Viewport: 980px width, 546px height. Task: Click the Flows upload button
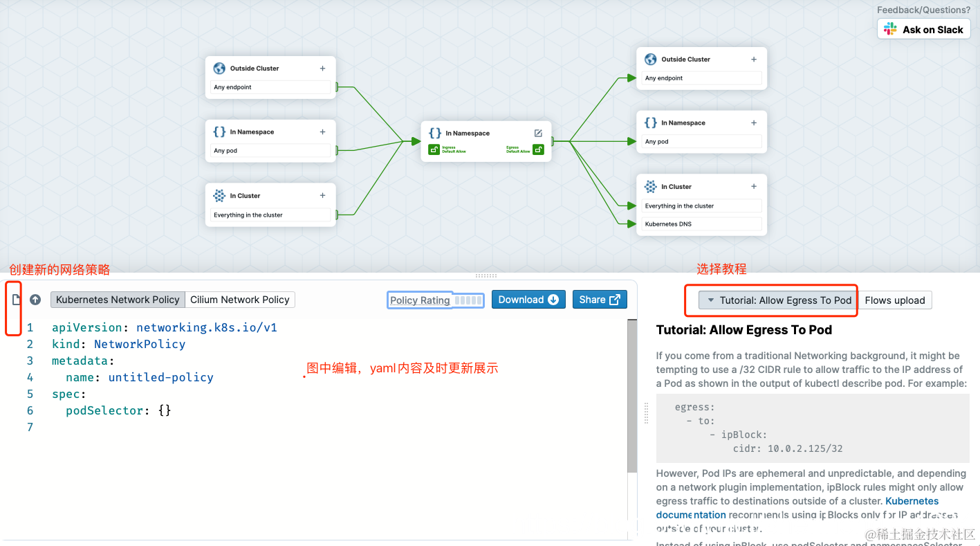[x=895, y=300]
